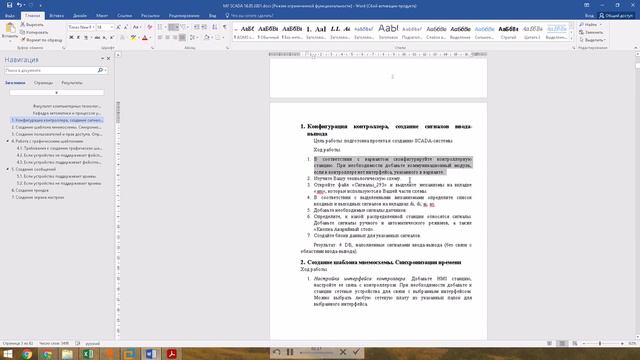Open Chrome from the Windows taskbar
The width and height of the screenshot is (640, 360).
(x=27, y=353)
